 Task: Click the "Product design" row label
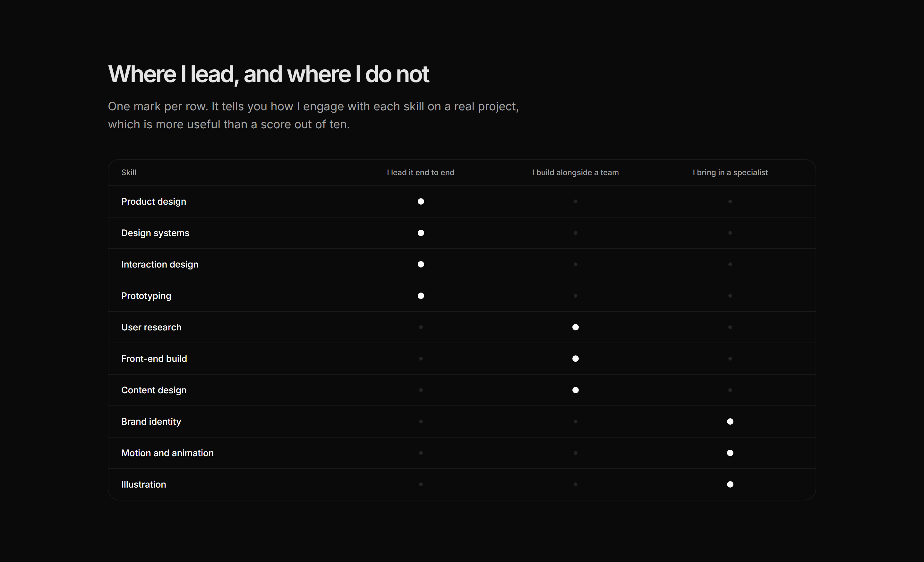[153, 201]
